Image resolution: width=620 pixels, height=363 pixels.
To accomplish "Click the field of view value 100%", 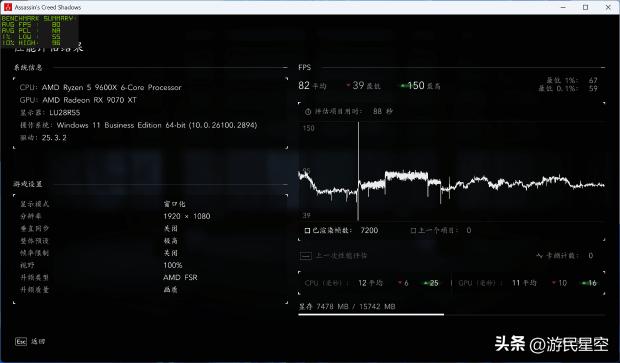I will pyautogui.click(x=173, y=265).
